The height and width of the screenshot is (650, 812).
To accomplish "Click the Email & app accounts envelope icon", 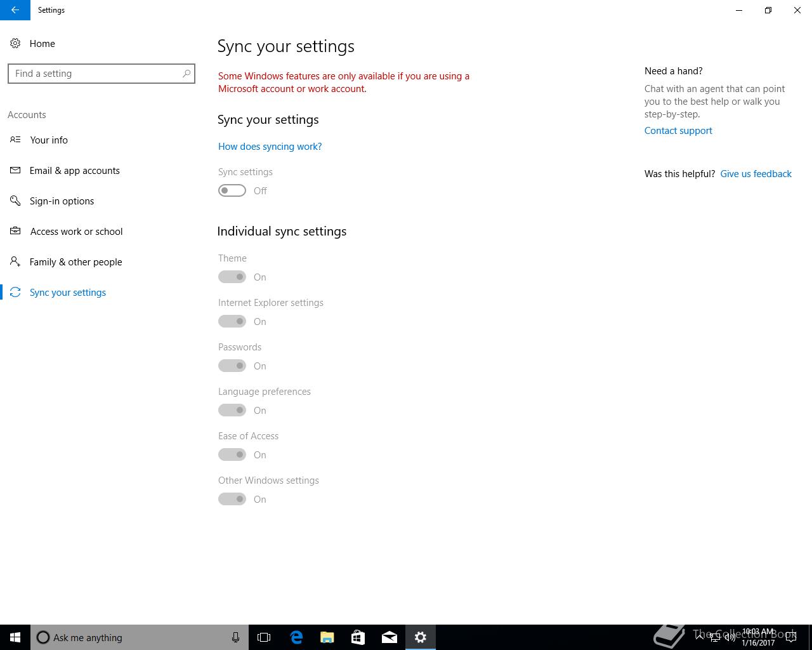I will [15, 170].
